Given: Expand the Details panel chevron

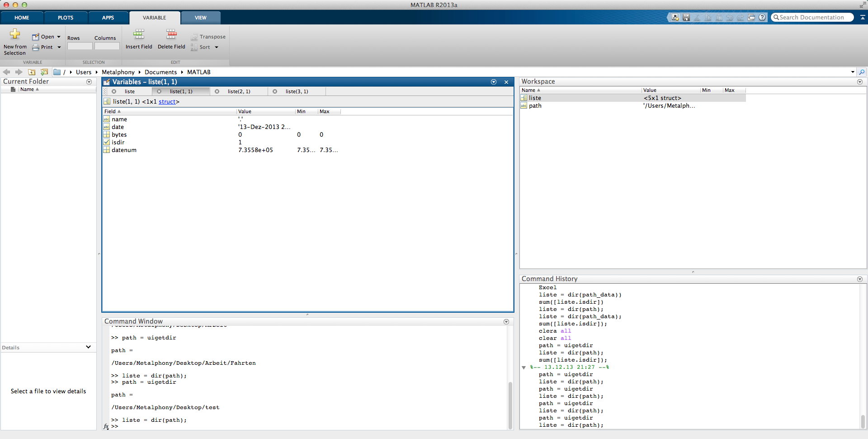Looking at the screenshot, I should [x=88, y=347].
